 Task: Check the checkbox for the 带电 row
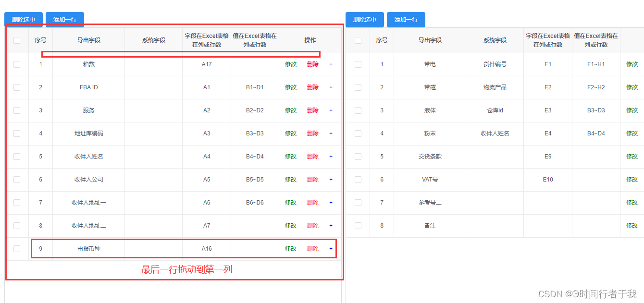[x=358, y=64]
